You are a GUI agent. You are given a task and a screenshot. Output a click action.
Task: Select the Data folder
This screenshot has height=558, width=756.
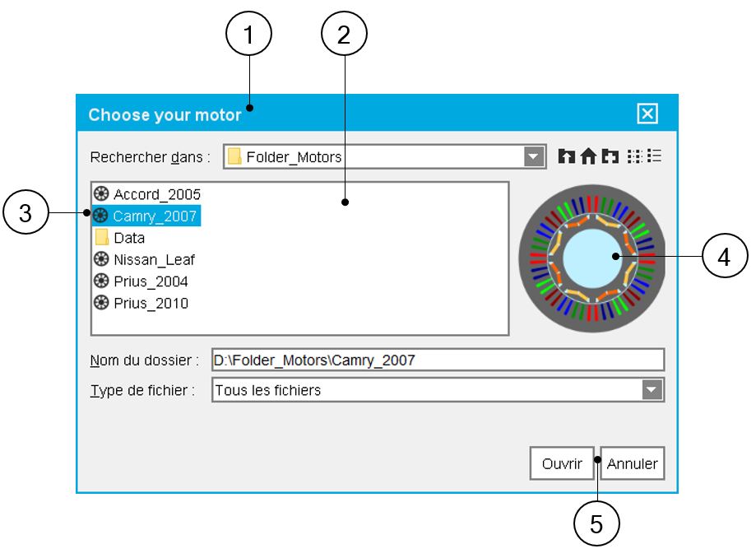tap(129, 238)
